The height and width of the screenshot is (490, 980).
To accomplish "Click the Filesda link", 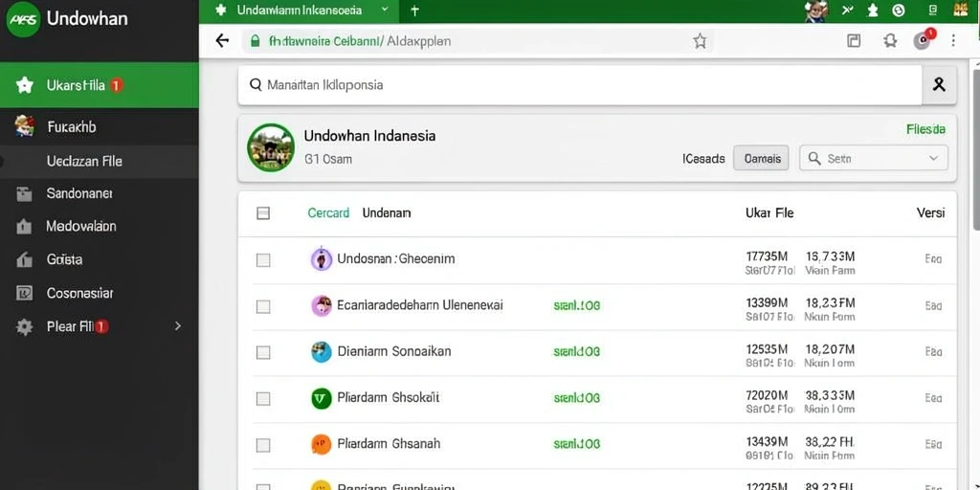I will tap(925, 129).
